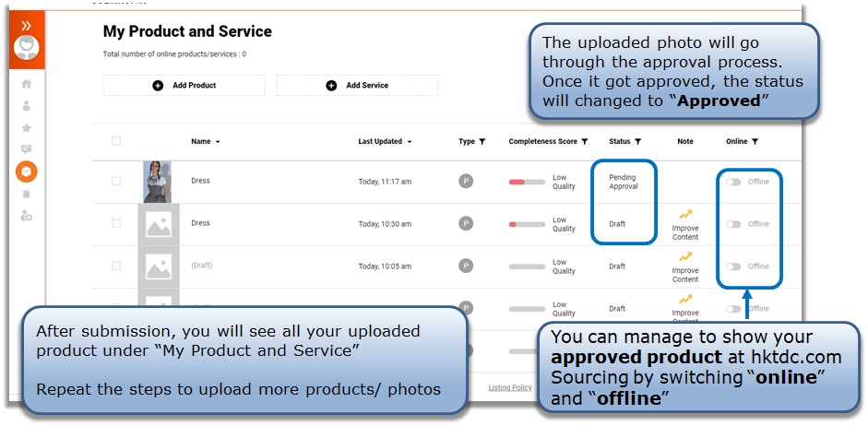Toggle Online switch for Pending Approval Dress
This screenshot has width=868, height=426.
[x=733, y=182]
